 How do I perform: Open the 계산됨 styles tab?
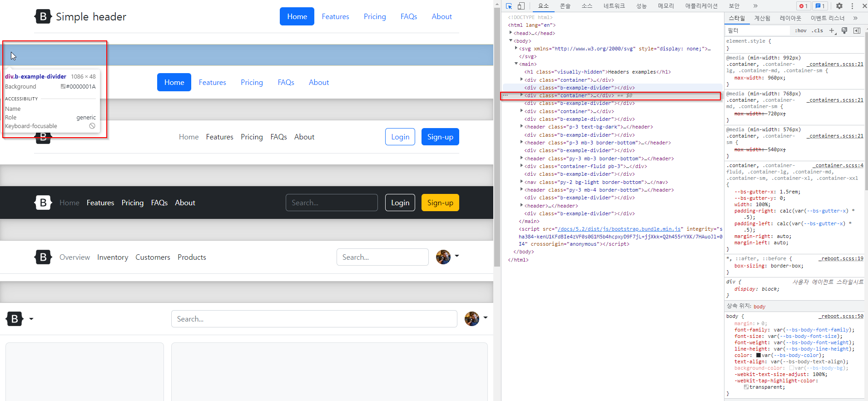point(762,18)
